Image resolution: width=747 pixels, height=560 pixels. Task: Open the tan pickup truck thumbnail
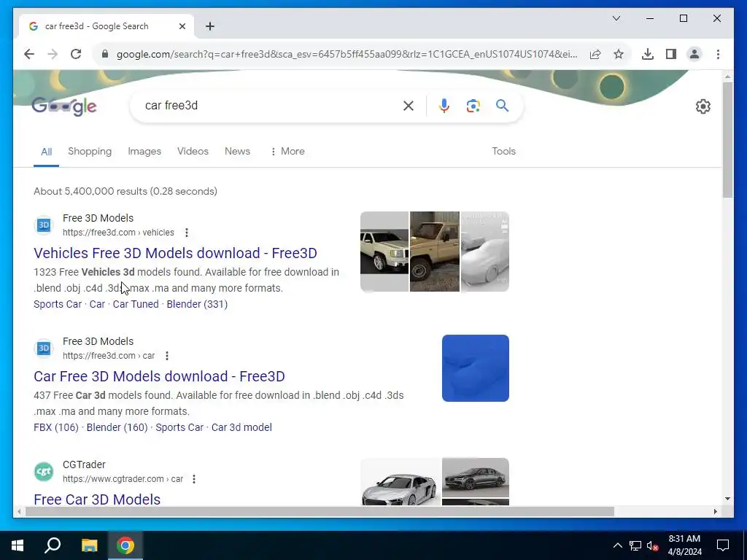point(435,252)
